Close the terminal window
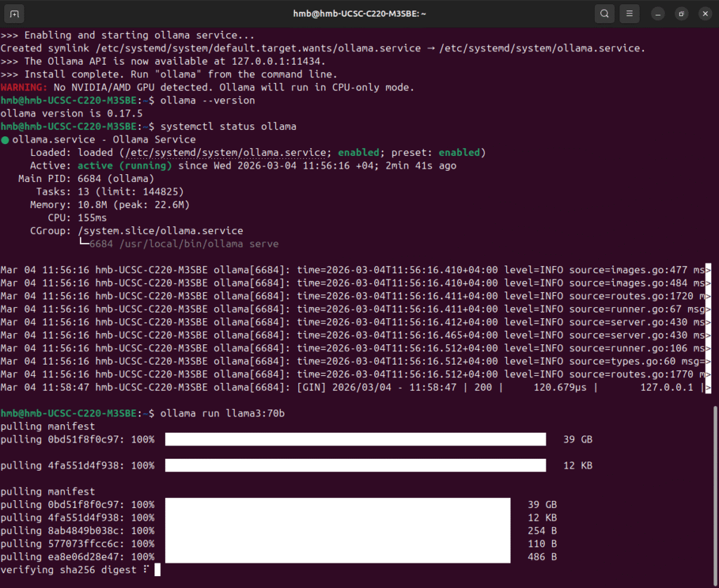 click(703, 13)
